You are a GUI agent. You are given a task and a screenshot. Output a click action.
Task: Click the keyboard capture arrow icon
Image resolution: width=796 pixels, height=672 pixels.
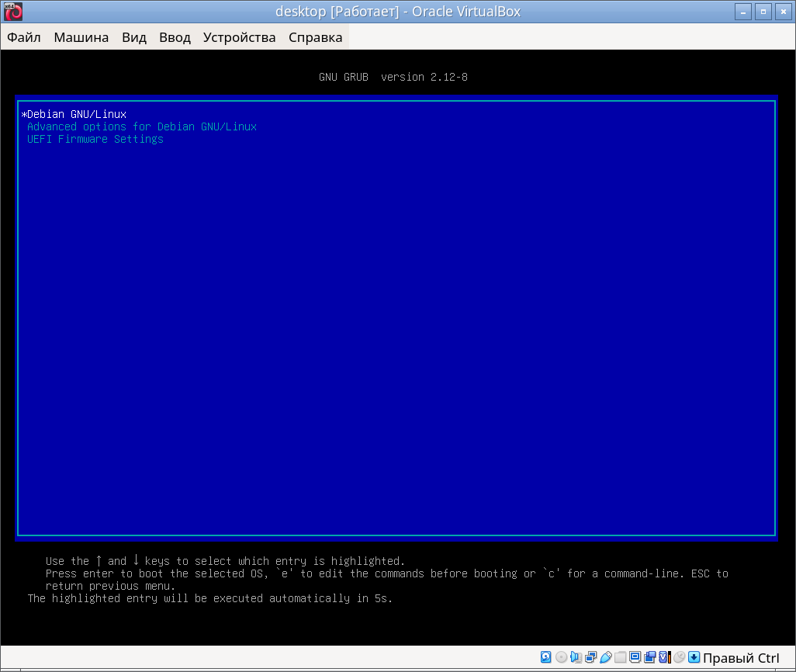694,657
